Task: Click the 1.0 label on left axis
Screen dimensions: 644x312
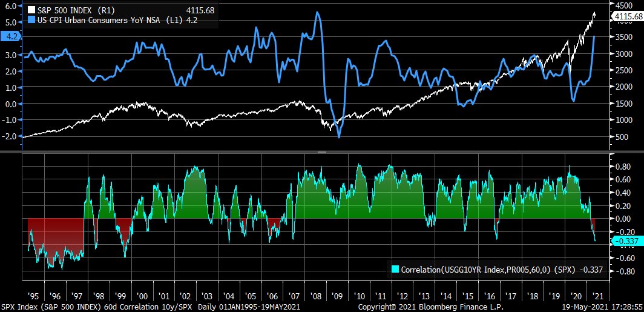Action: [x=11, y=87]
